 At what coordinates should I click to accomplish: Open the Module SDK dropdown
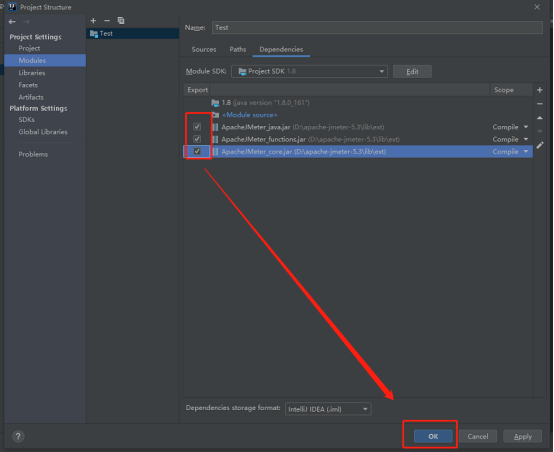[309, 71]
